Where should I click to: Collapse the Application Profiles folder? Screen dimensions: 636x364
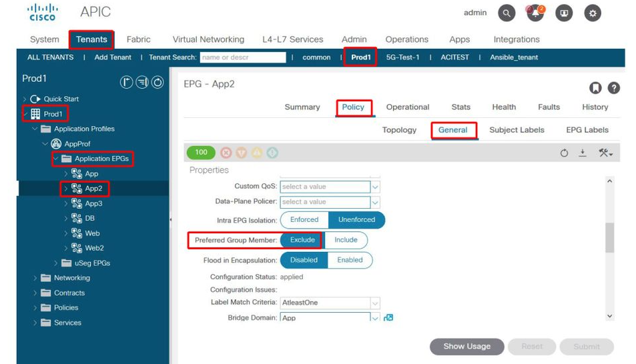click(35, 129)
